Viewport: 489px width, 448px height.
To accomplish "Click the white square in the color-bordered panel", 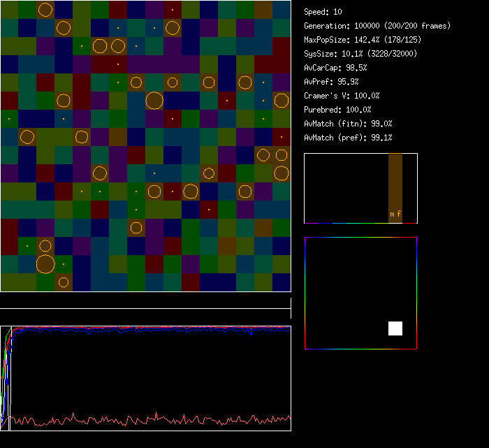I will coord(395,328).
